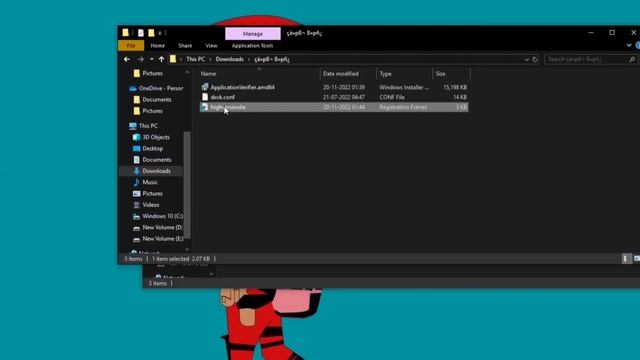The width and height of the screenshot is (640, 360).
Task: Go back using the back arrow
Action: click(x=127, y=59)
